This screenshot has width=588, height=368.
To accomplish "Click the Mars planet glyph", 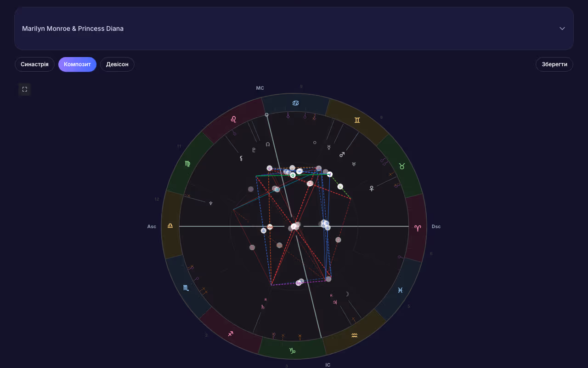I will point(342,155).
